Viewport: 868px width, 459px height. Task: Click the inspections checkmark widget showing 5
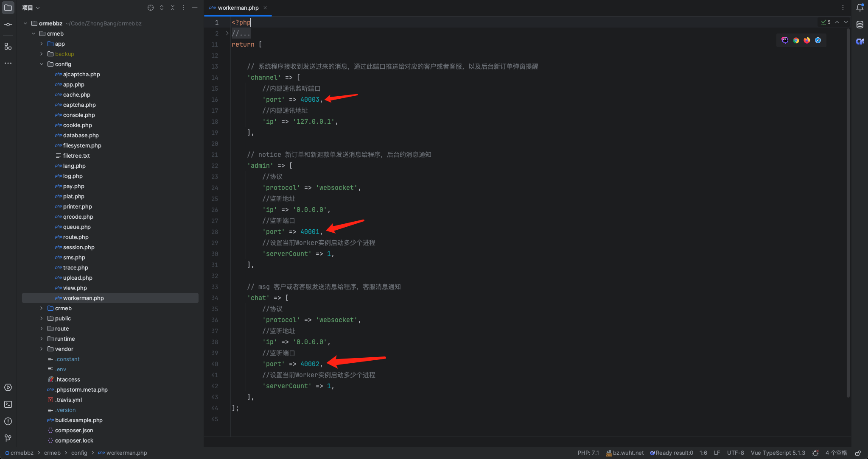pos(826,22)
